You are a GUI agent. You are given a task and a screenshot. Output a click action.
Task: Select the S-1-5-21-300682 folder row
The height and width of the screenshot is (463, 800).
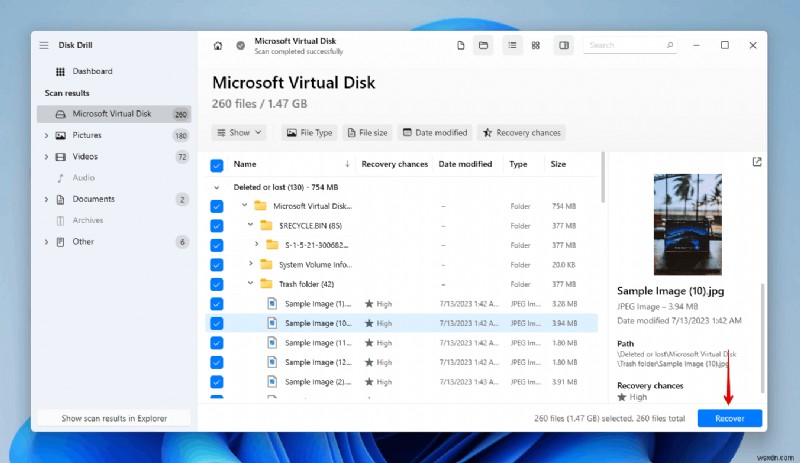point(402,246)
